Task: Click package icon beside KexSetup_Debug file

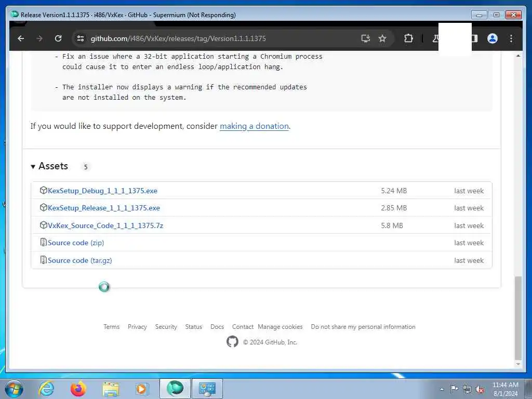Action: pos(43,190)
